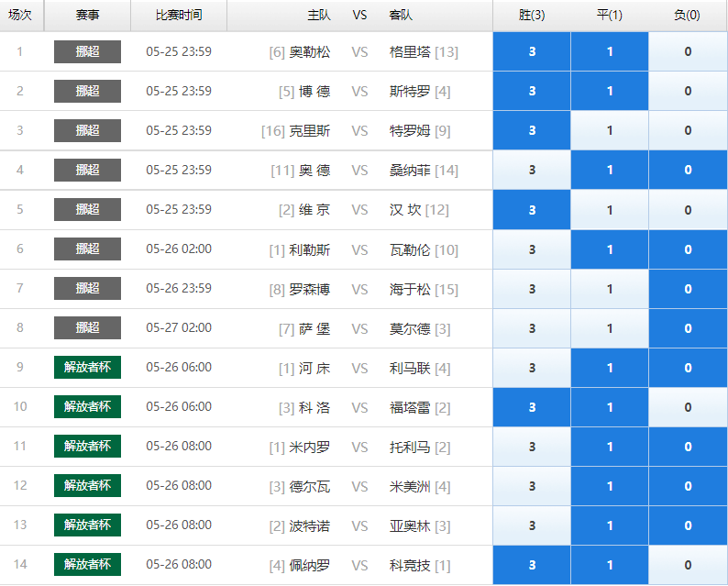Image resolution: width=728 pixels, height=586 pixels.
Task: Click match 9 time 05-26 06:00
Action: [179, 368]
